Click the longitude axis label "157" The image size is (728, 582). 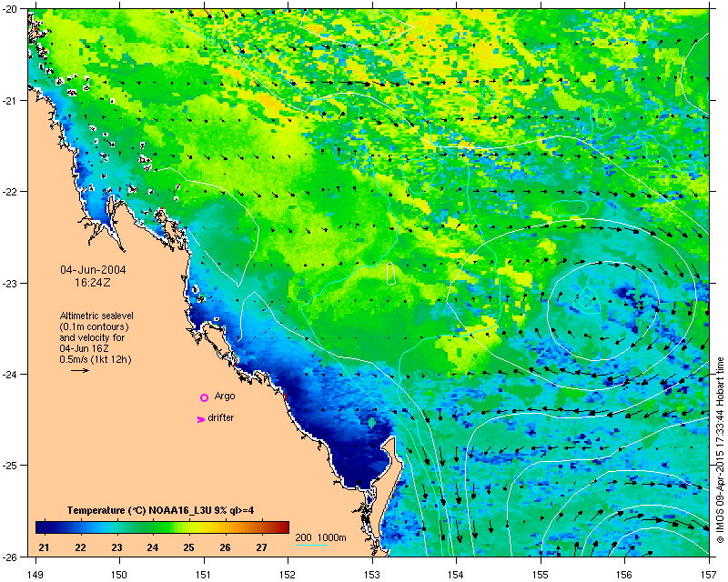click(710, 575)
